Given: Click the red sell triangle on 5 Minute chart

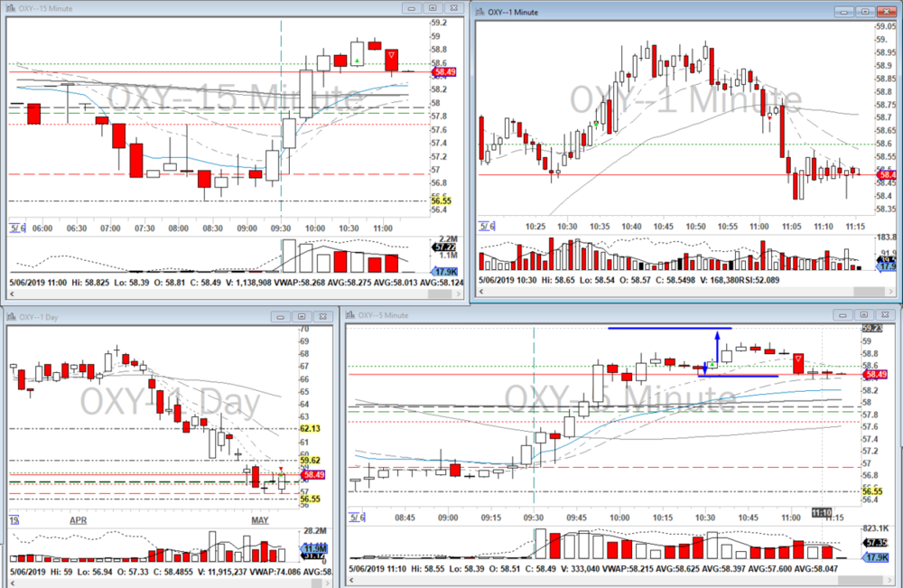Looking at the screenshot, I should click(797, 359).
